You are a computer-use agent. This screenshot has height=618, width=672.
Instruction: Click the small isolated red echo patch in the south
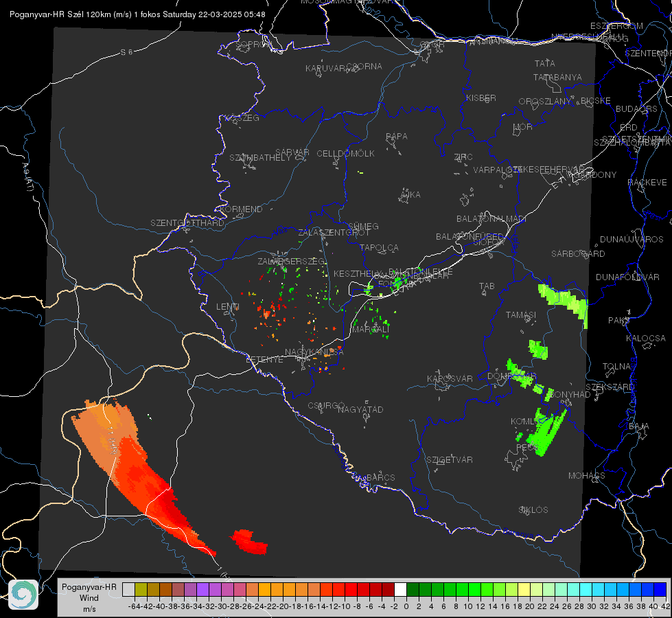click(249, 542)
